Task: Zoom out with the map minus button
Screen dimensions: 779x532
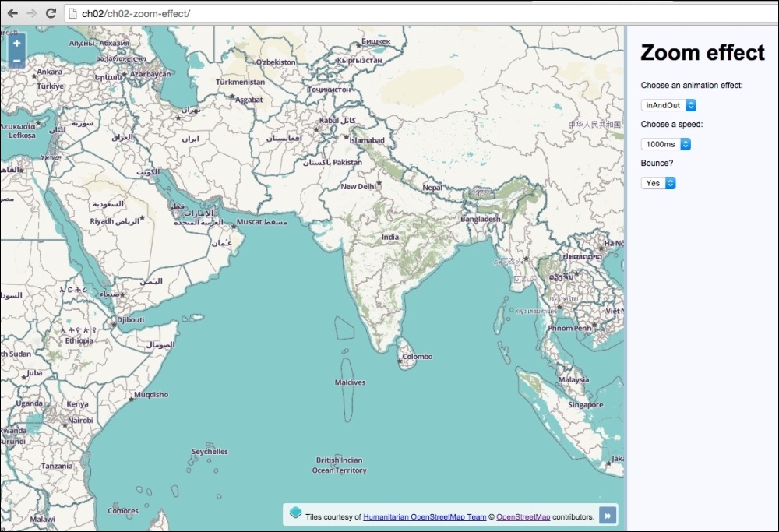Action: tap(17, 61)
